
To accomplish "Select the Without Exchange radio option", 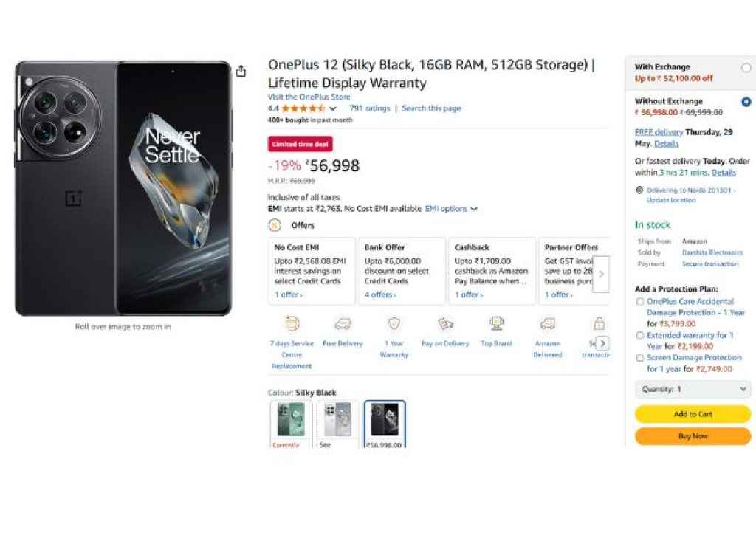I will point(746,102).
